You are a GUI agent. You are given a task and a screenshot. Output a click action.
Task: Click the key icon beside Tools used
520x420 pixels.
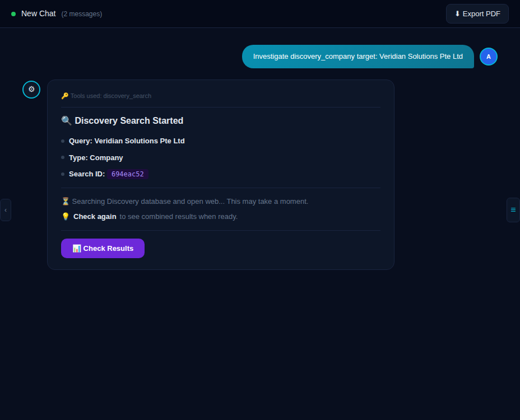pyautogui.click(x=64, y=96)
